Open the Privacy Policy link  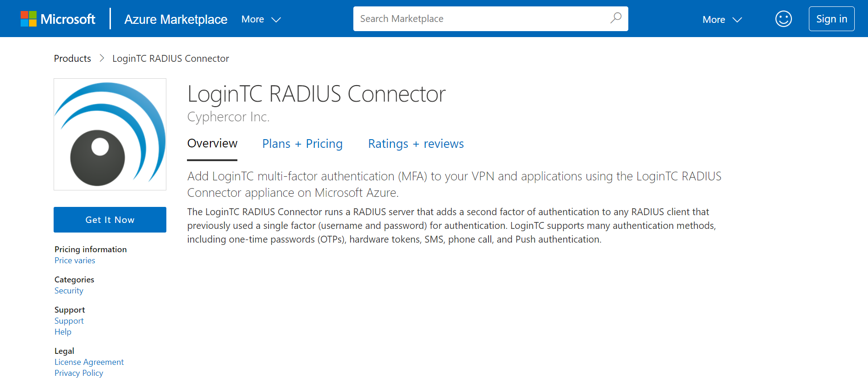click(79, 373)
